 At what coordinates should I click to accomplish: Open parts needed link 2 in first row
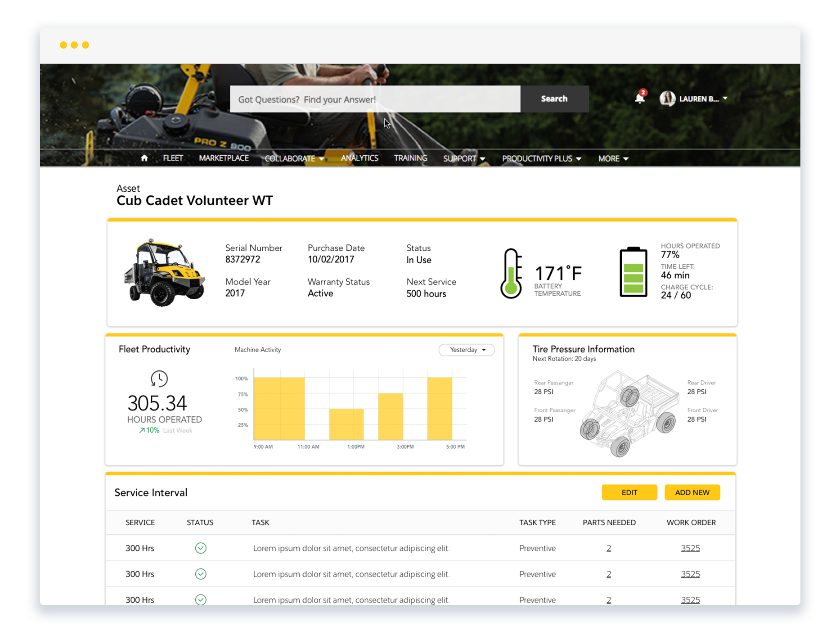click(x=609, y=548)
